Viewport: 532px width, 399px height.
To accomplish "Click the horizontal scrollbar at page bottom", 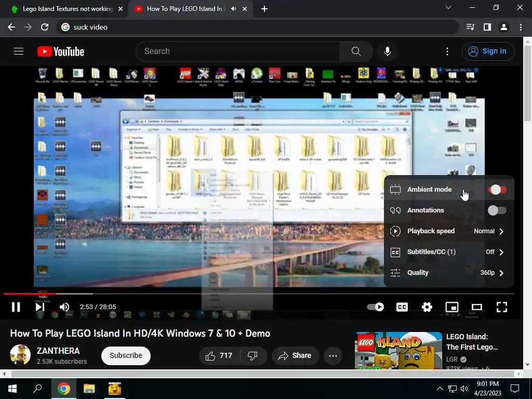I will [x=263, y=374].
